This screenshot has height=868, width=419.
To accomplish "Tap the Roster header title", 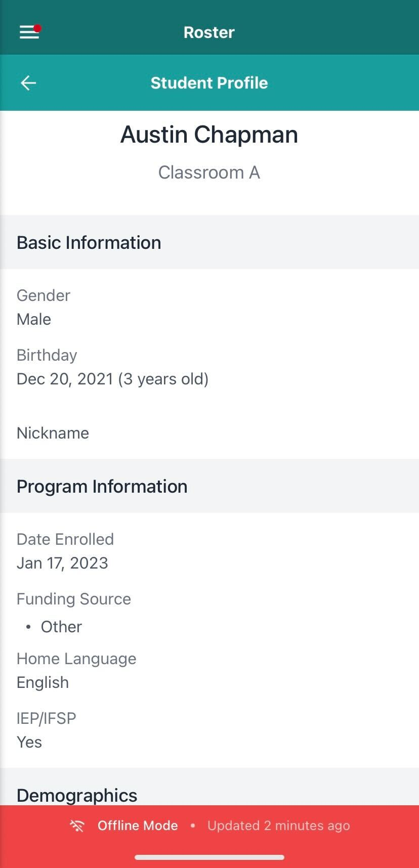I will point(209,32).
